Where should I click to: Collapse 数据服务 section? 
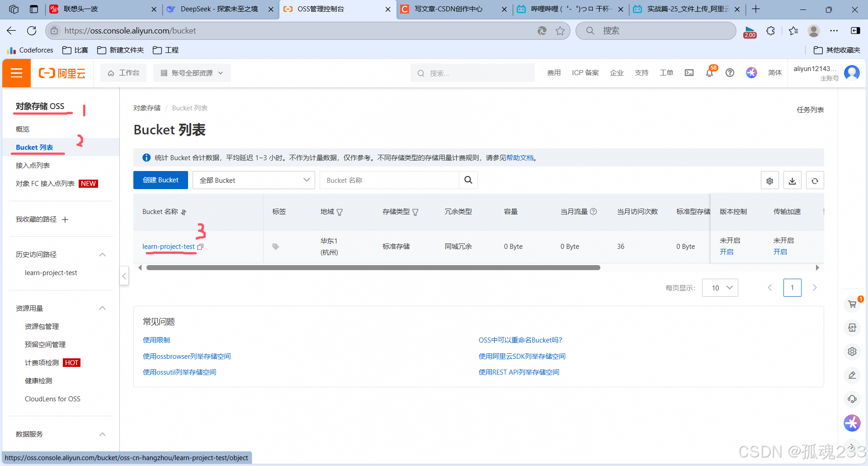(103, 434)
